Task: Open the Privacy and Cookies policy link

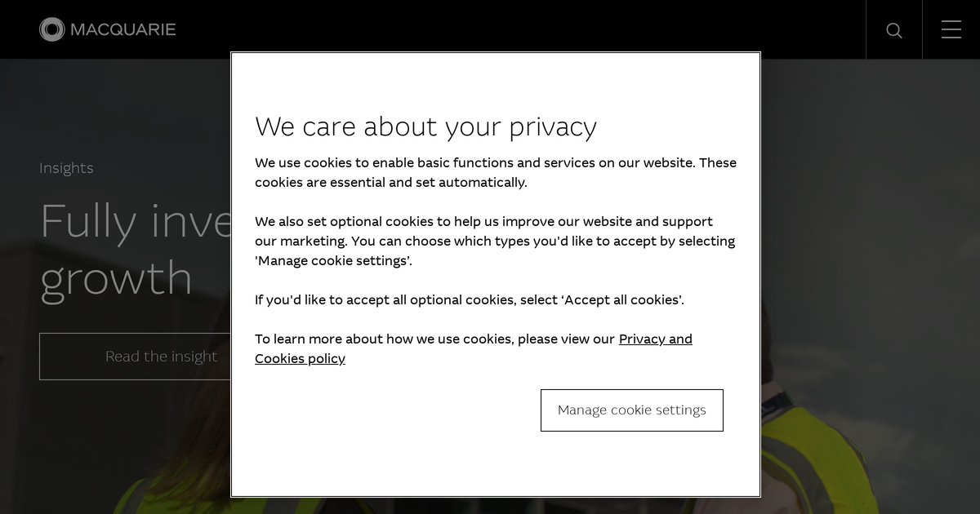Action: click(x=655, y=339)
